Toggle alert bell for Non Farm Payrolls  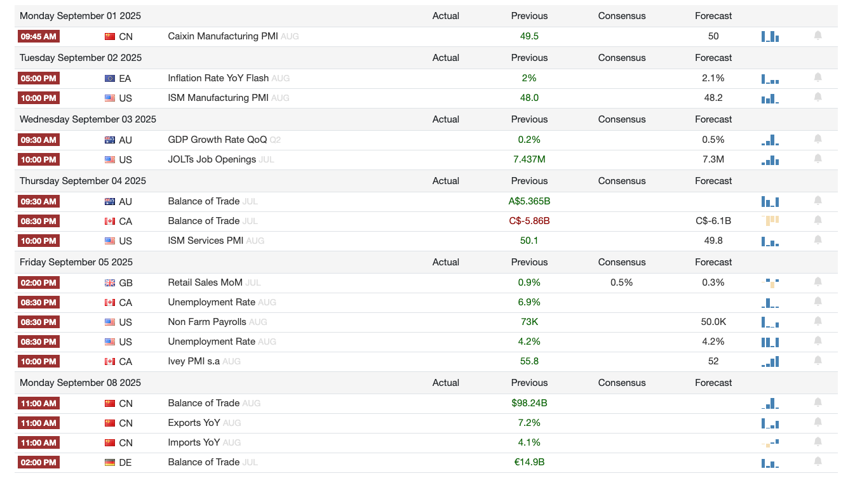818,321
